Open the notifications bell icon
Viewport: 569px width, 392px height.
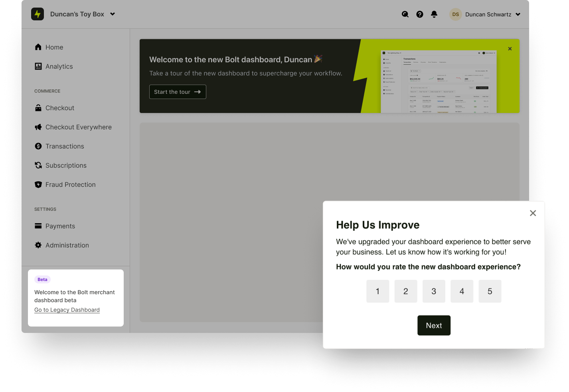[x=434, y=14]
